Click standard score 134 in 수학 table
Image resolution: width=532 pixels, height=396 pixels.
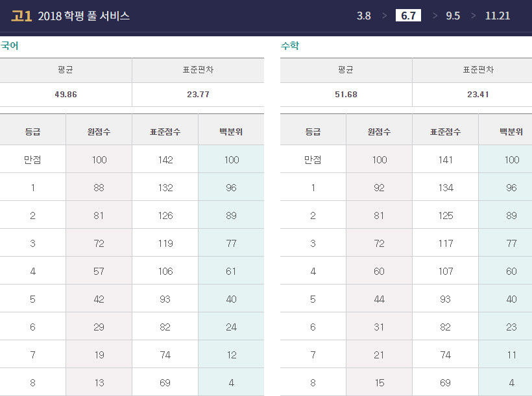445,188
